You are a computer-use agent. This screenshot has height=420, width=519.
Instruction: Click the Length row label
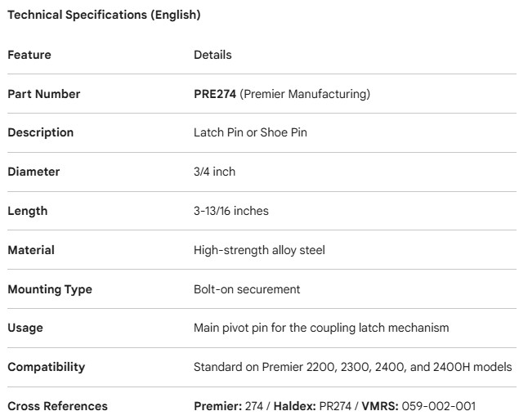coord(27,211)
